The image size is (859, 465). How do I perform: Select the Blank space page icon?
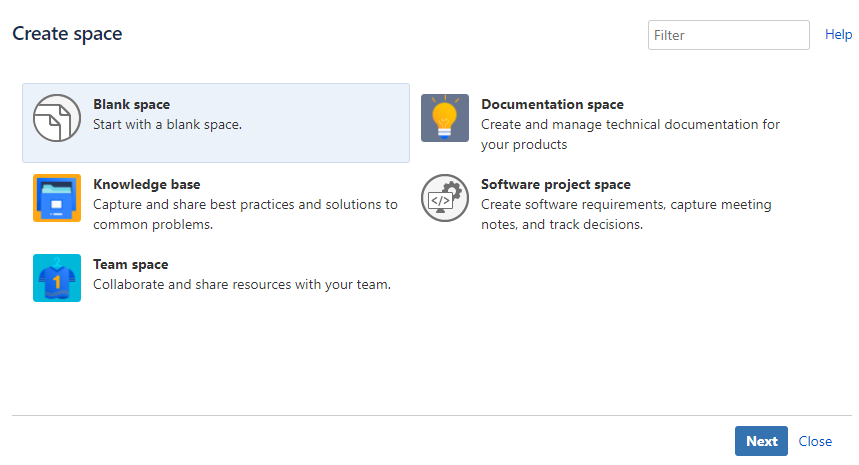tap(57, 118)
